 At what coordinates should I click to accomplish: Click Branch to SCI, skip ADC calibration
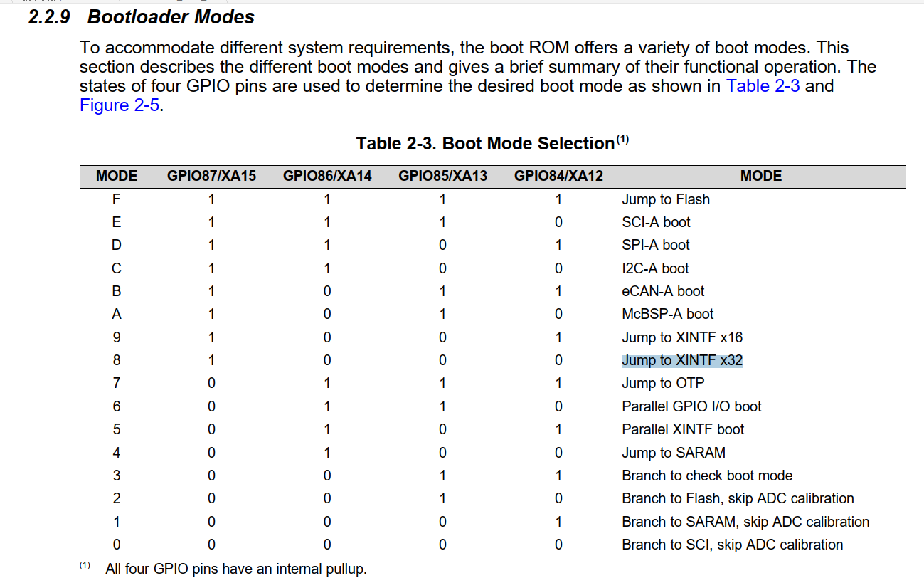[x=732, y=545]
